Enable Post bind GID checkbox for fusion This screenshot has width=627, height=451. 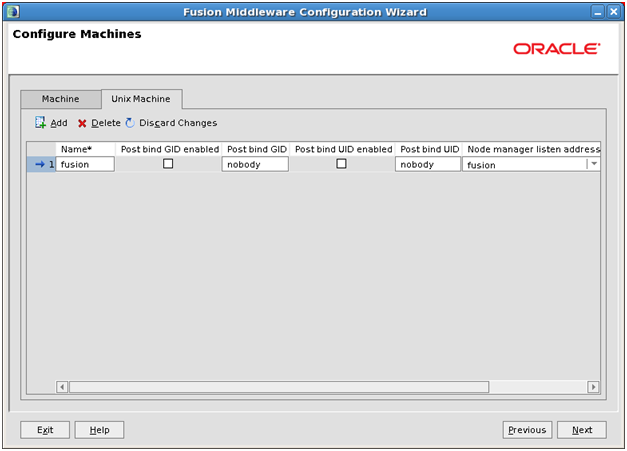pyautogui.click(x=168, y=164)
